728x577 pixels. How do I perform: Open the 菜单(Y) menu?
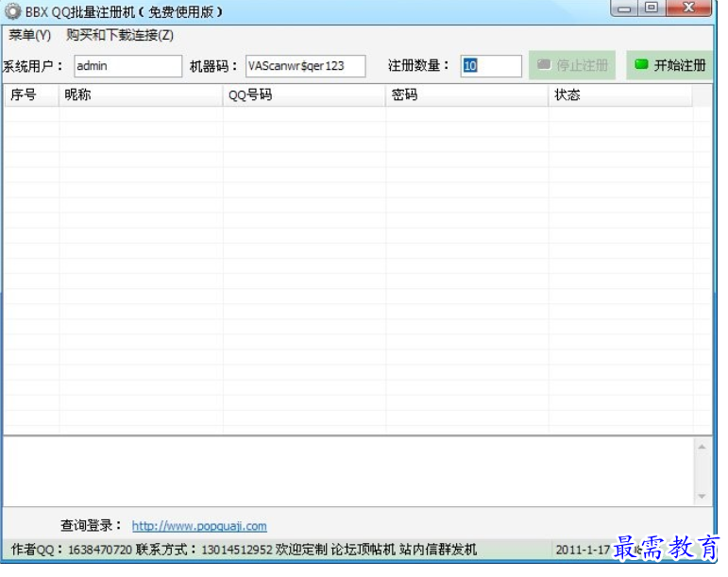(x=29, y=35)
